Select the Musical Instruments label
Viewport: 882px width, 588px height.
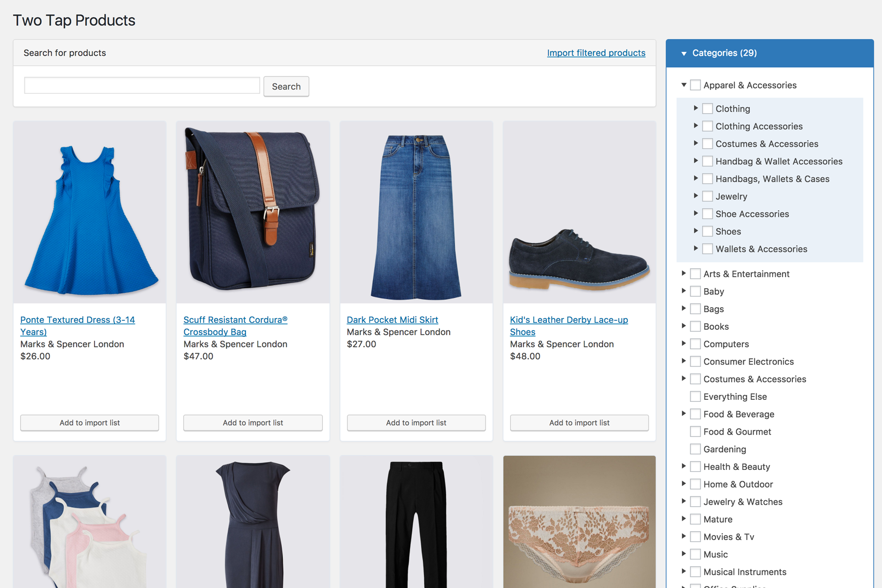[x=745, y=572]
